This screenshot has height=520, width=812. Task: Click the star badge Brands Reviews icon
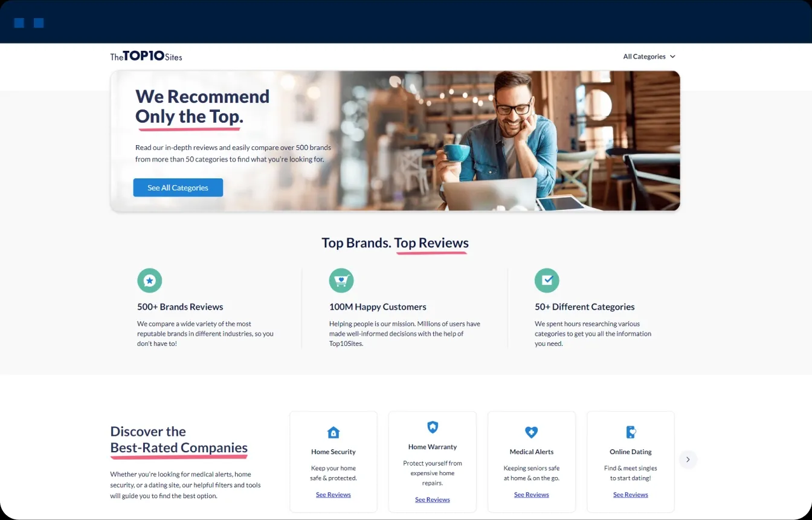[x=150, y=281]
